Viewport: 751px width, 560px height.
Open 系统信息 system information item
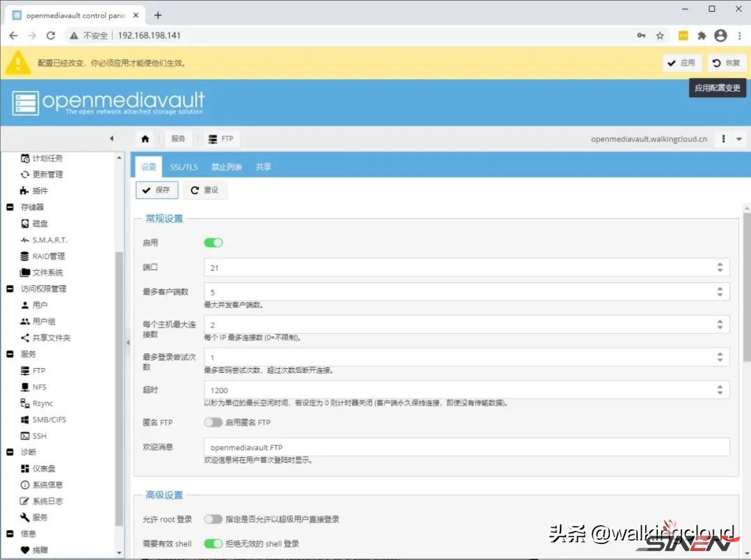(42, 484)
